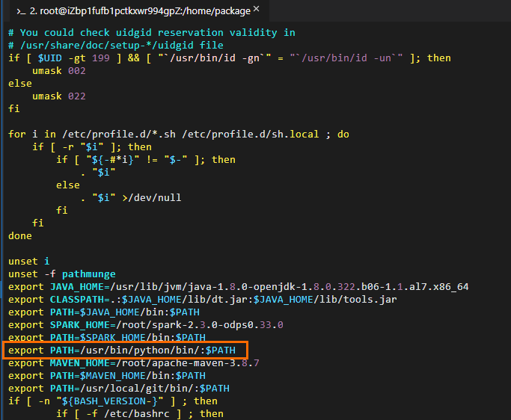Click the line 'export PATH=/usr/bin/python/bin/:$PATH'
This screenshot has height=420, width=511.
click(122, 350)
